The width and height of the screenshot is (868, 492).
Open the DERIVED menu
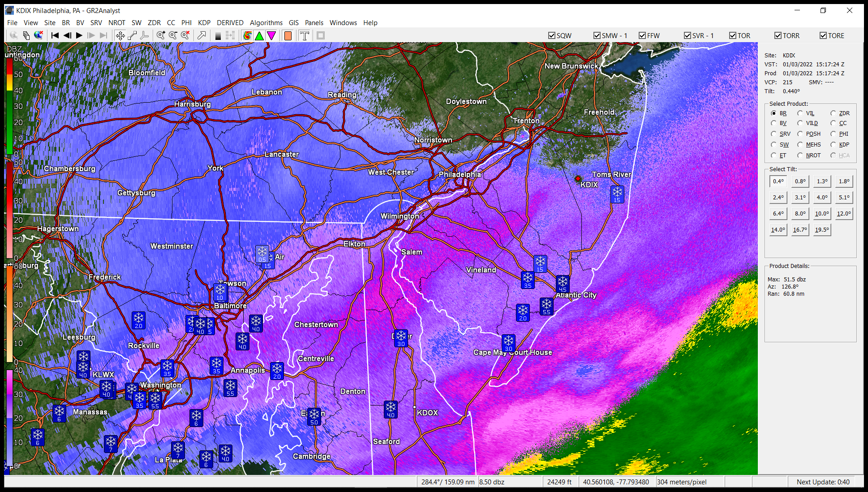[230, 23]
